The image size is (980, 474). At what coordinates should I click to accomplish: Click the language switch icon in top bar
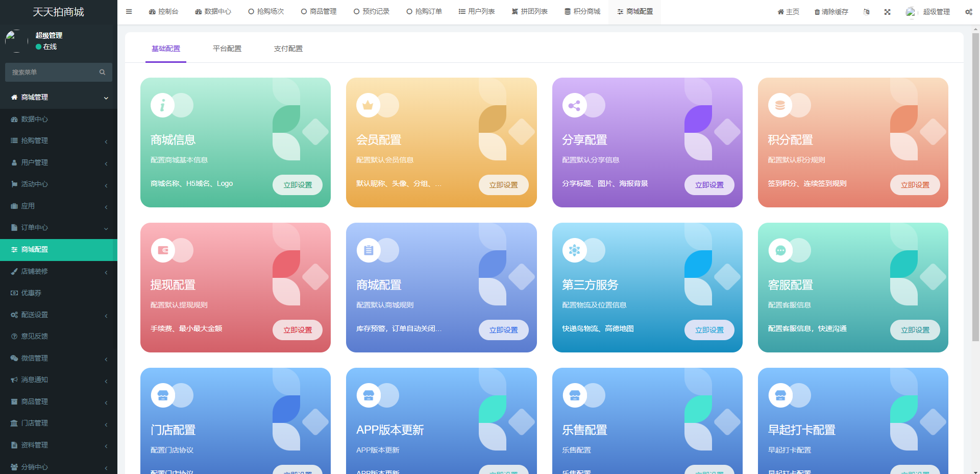click(866, 12)
